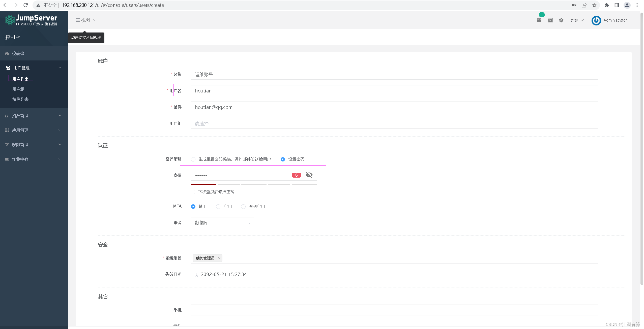Viewport: 644px width, 329px height.
Task: Open the web terminal icon
Action: pyautogui.click(x=550, y=20)
